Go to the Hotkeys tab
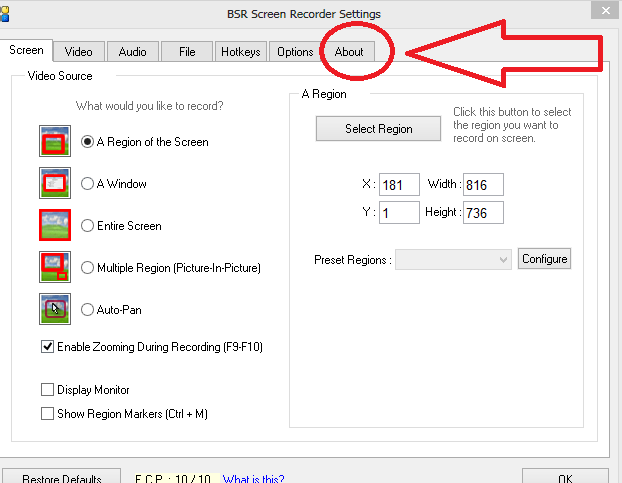This screenshot has height=483, width=622. (241, 52)
